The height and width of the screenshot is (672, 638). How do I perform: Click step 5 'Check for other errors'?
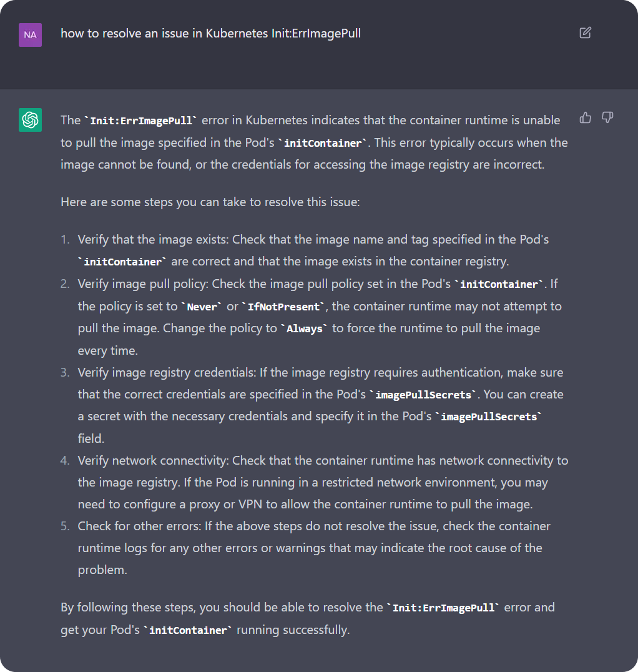[138, 526]
